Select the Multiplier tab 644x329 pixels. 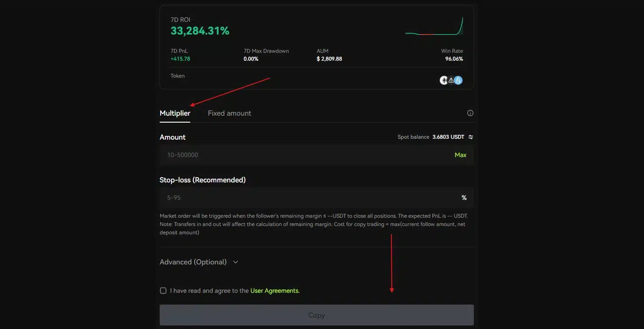175,113
